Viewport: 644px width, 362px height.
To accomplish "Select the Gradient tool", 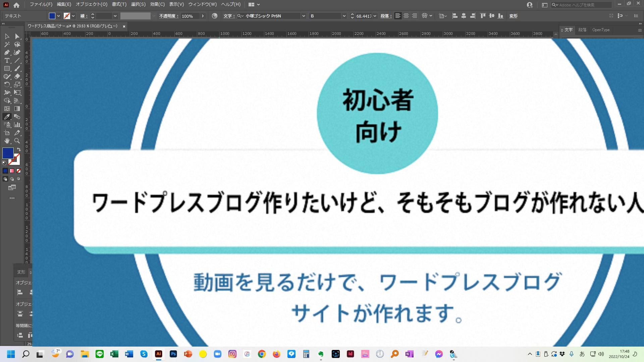I will click(17, 109).
